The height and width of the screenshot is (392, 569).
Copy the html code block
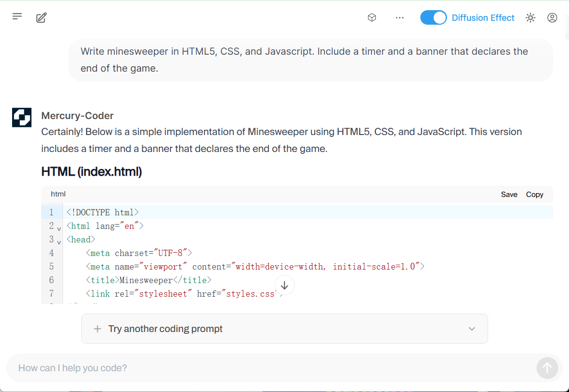535,195
